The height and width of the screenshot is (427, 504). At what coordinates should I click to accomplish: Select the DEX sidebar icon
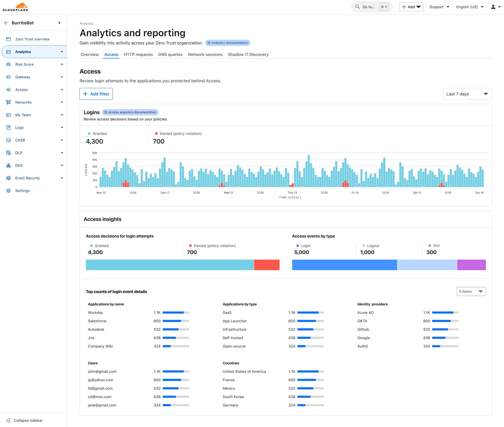point(9,165)
